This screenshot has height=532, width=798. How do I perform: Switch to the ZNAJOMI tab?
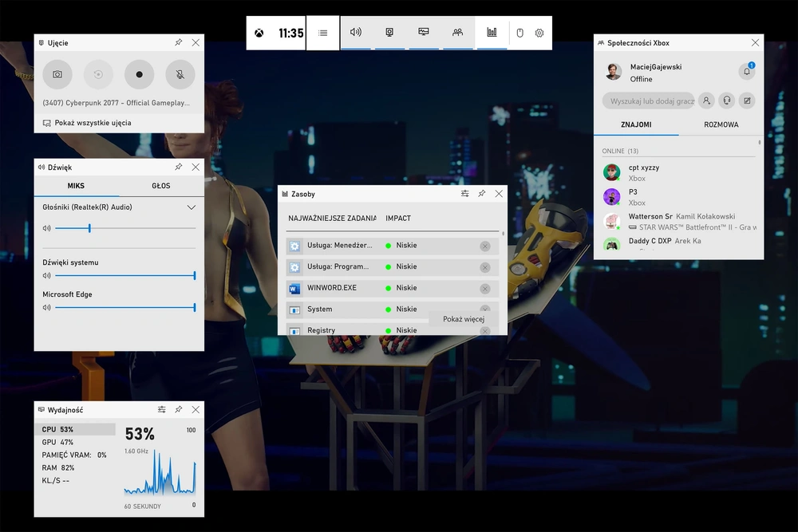(636, 124)
